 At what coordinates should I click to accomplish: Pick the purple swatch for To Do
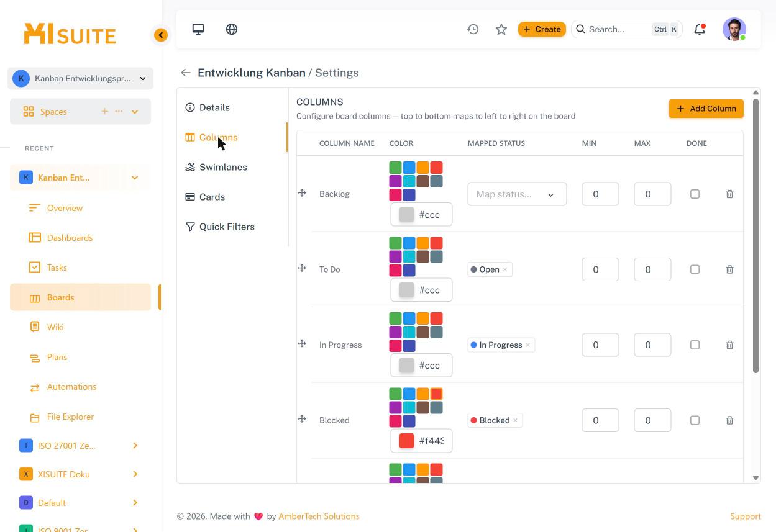coord(395,256)
